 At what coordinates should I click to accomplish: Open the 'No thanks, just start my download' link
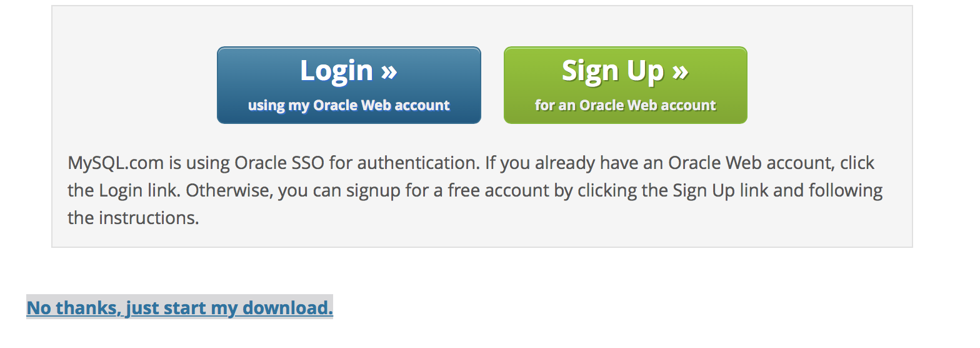tap(179, 308)
